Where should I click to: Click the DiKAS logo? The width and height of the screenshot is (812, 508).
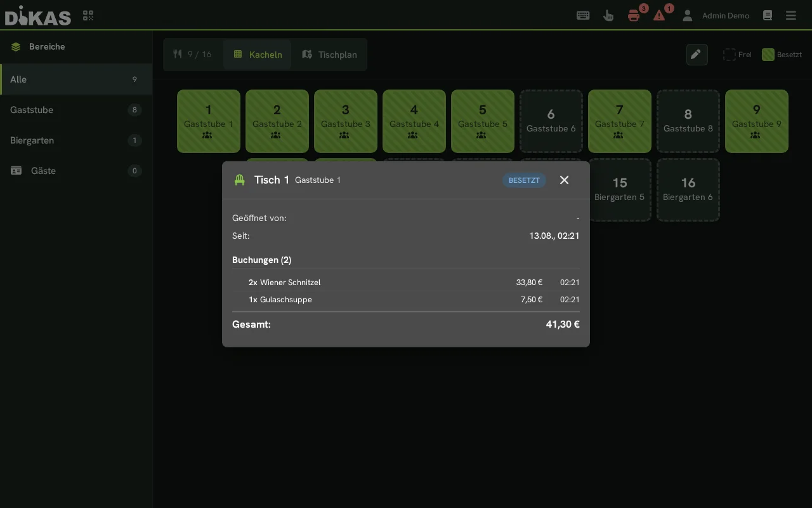[x=38, y=15]
